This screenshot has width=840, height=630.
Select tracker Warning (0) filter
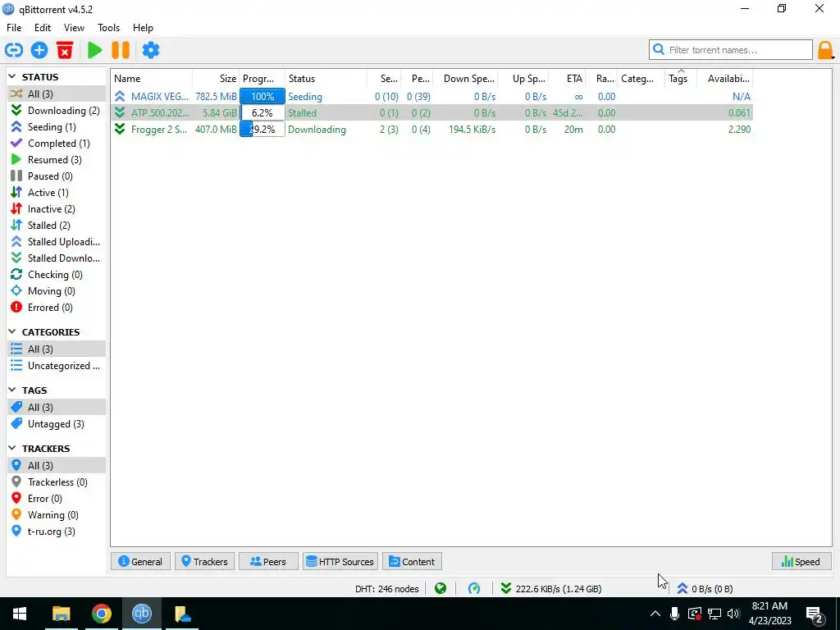(x=57, y=515)
